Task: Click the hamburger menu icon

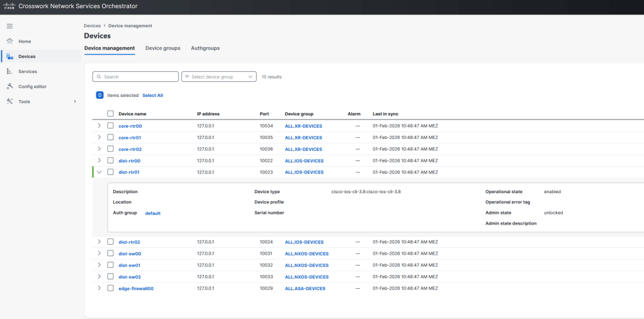Action: pyautogui.click(x=9, y=26)
